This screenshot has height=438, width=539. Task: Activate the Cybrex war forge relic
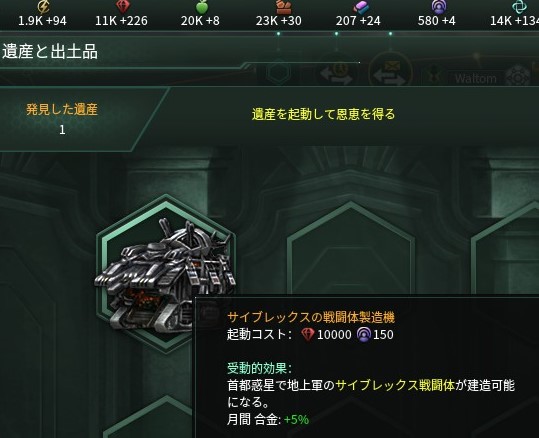(166, 275)
